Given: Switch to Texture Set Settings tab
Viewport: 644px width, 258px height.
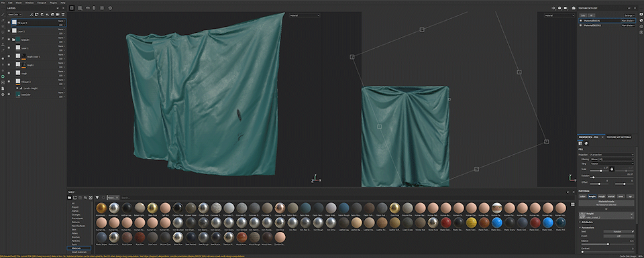Looking at the screenshot, I should [x=619, y=137].
